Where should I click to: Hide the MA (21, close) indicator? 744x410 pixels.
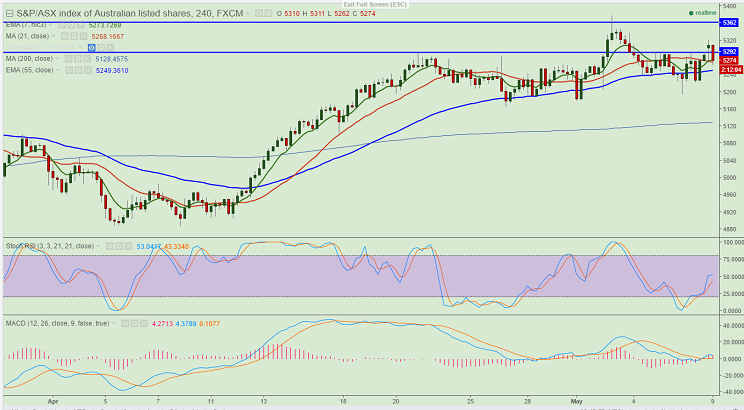(65, 36)
